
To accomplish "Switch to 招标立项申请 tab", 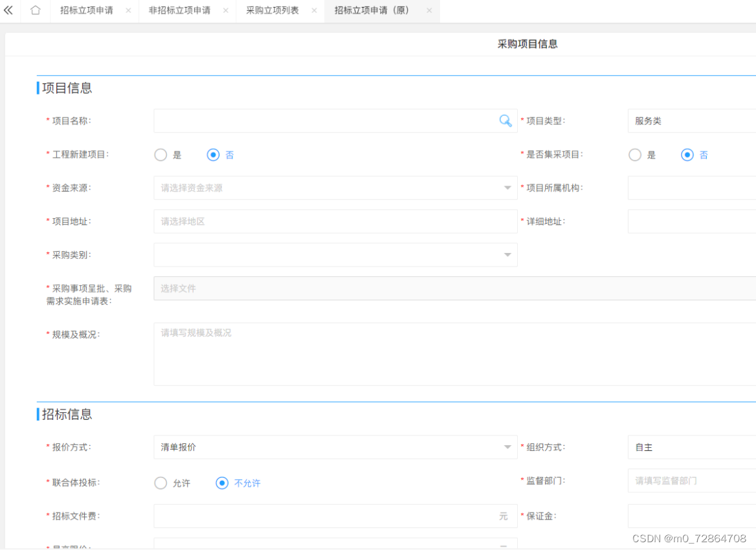I will pos(87,10).
